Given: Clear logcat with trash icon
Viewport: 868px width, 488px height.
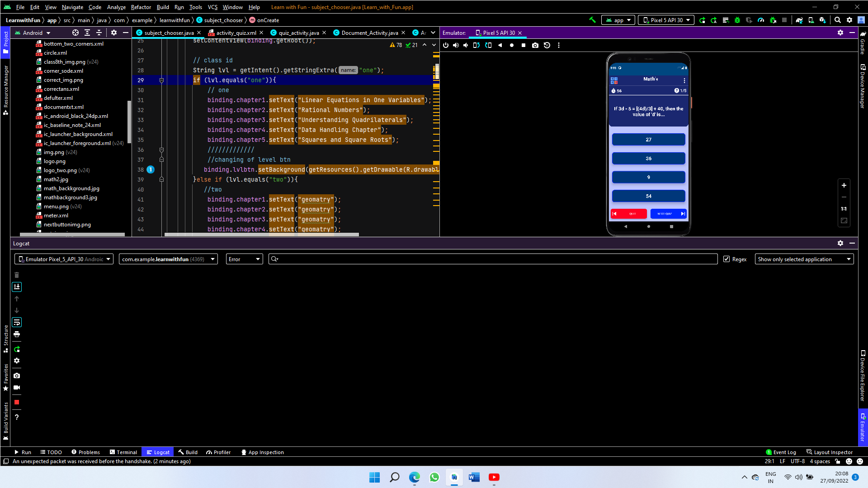Looking at the screenshot, I should click(x=17, y=275).
